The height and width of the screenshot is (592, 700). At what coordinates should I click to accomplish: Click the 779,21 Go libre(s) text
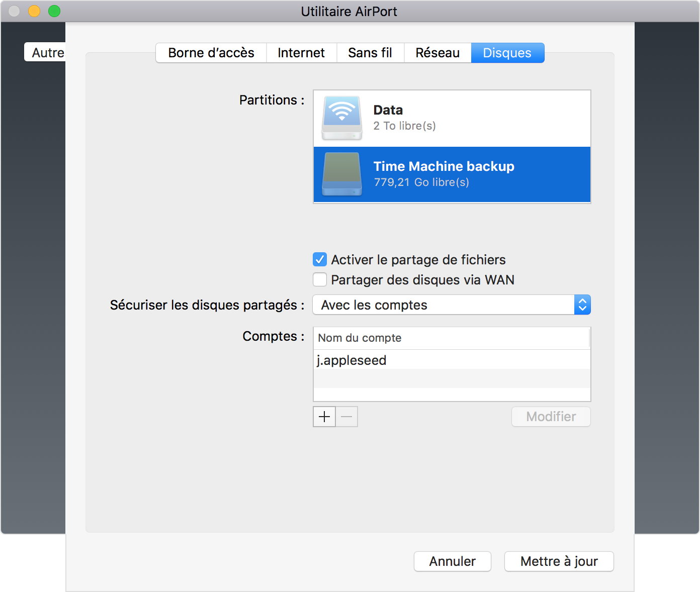421,182
